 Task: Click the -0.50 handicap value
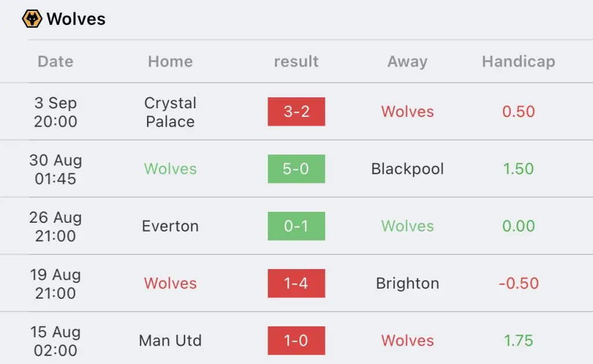518,283
